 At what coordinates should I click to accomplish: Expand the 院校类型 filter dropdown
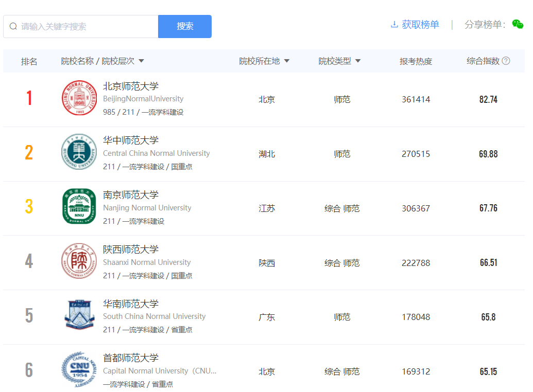[x=358, y=61]
